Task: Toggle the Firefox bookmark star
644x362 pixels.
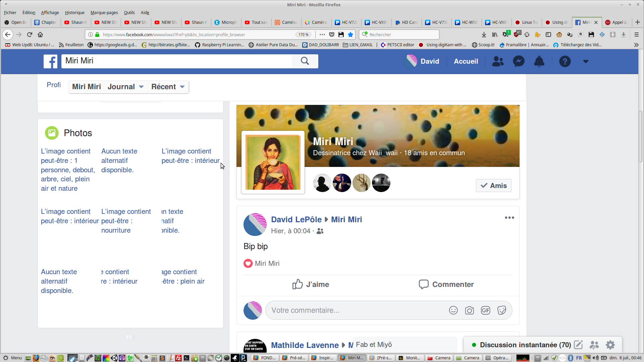Action: [351, 35]
